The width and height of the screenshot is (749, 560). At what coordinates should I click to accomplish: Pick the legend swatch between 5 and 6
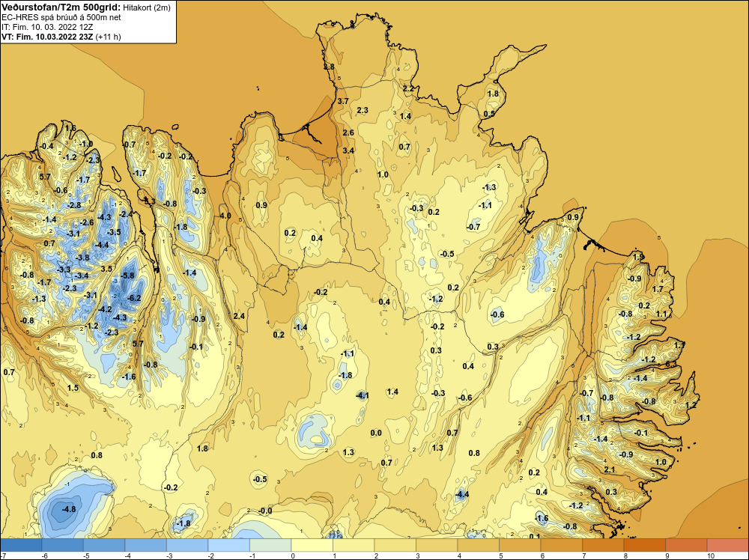tap(520, 545)
